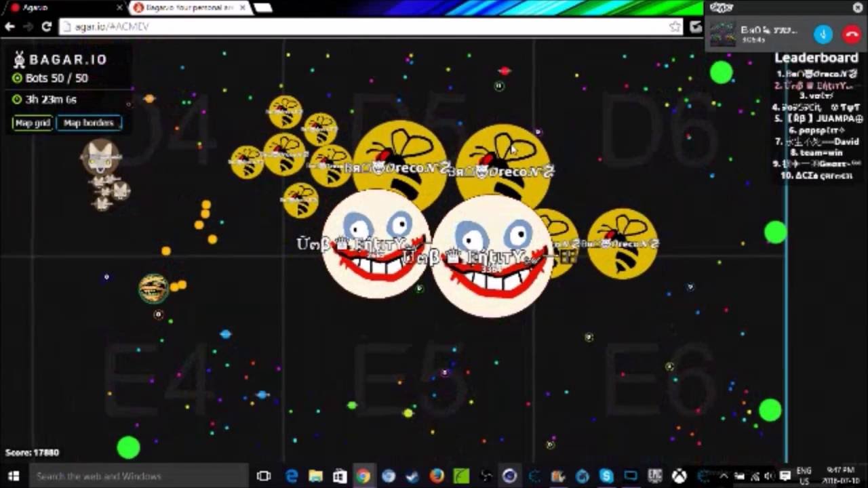This screenshot has width=868, height=488.
Task: Close the first Agar.io tab
Action: click(x=120, y=7)
